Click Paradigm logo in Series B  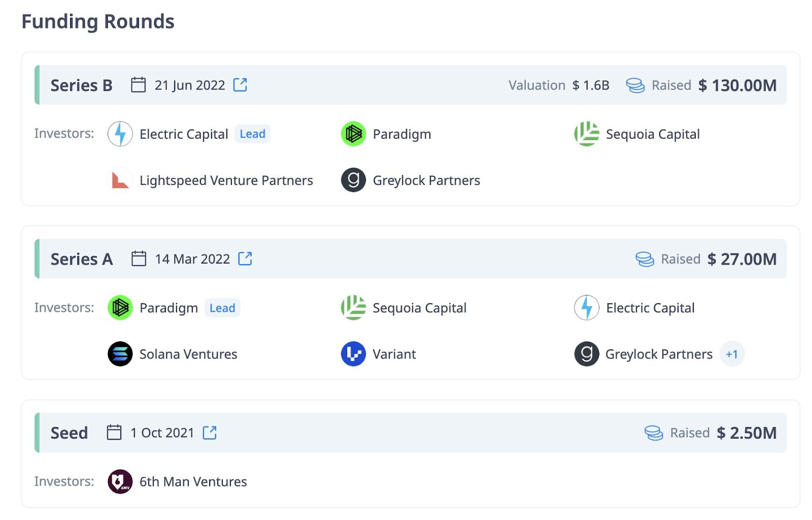(353, 134)
